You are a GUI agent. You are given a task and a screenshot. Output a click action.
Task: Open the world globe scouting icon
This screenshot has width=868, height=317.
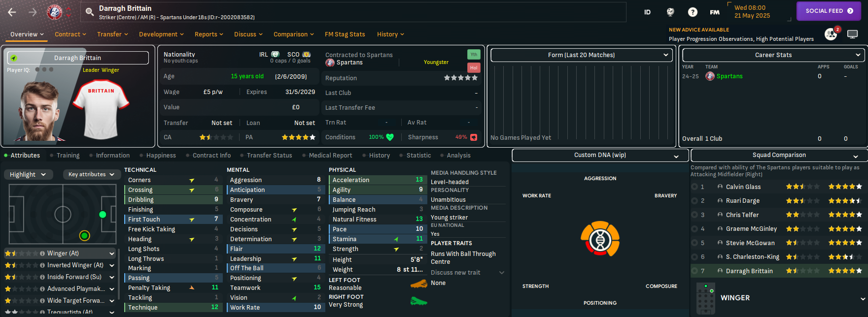tap(670, 12)
